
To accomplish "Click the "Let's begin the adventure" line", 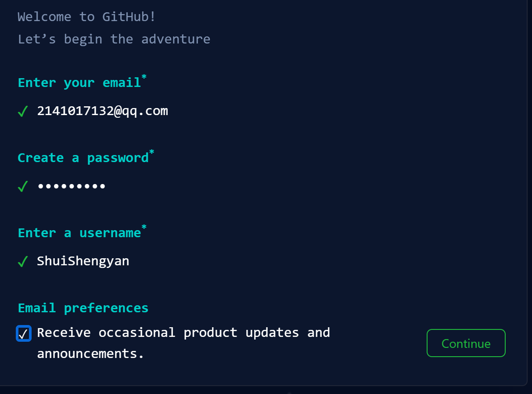I will coord(114,39).
